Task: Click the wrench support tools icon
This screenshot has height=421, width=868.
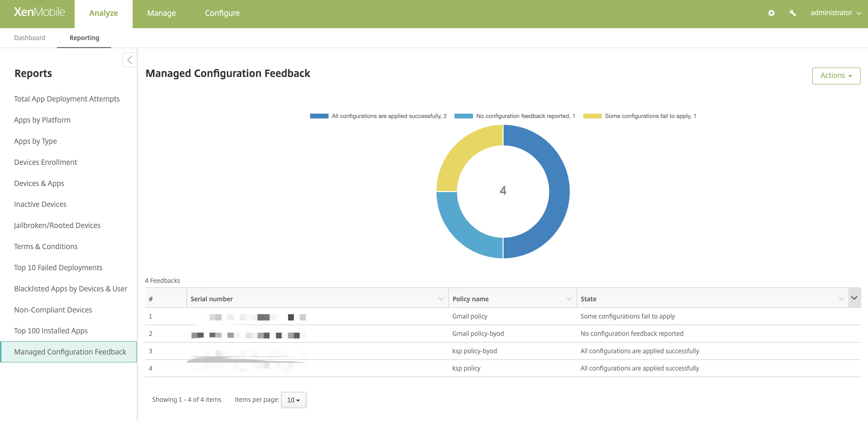Action: click(793, 13)
